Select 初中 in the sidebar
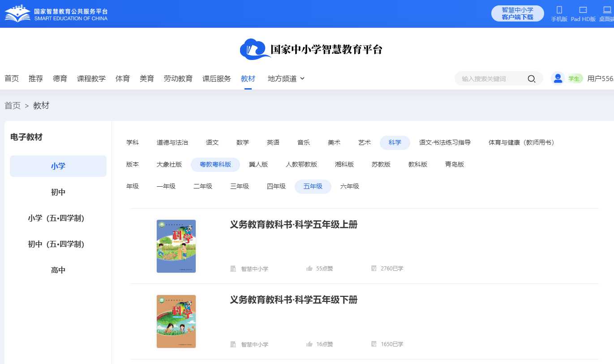Viewport: 614px width, 364px height. [58, 192]
